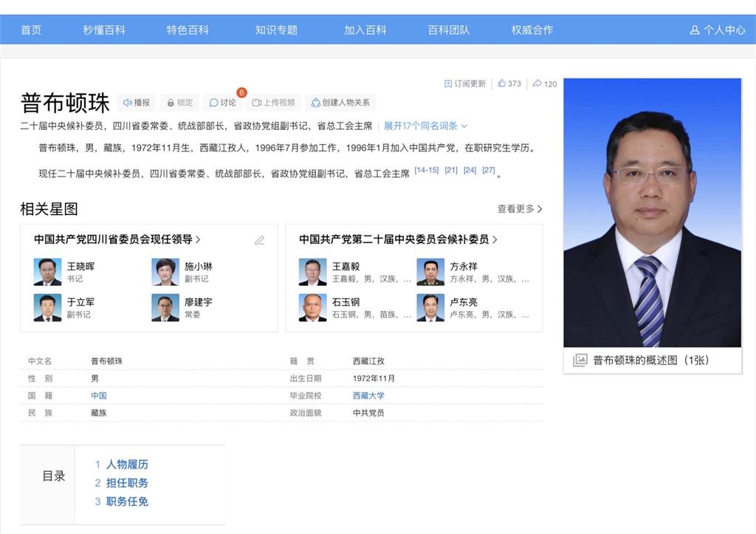Screen dimensions: 756x534
Task: Open 石玉钢's portrait thumbnail
Action: 312,307
